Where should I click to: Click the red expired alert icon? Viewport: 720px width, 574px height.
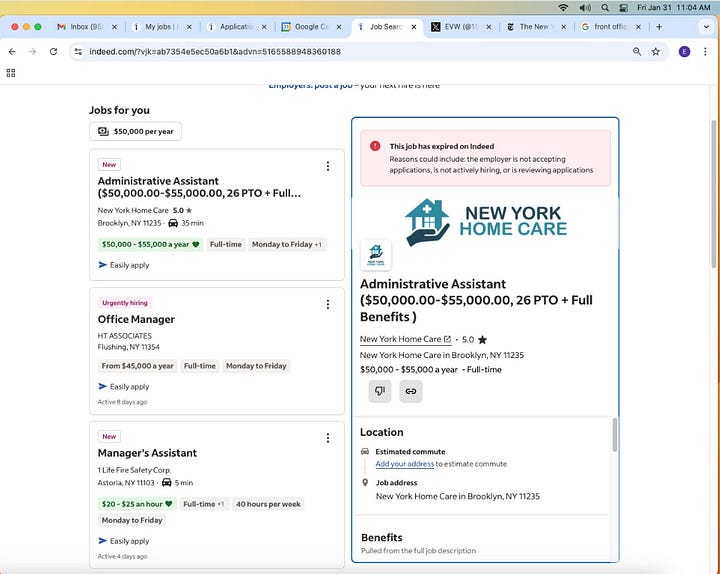coord(375,146)
